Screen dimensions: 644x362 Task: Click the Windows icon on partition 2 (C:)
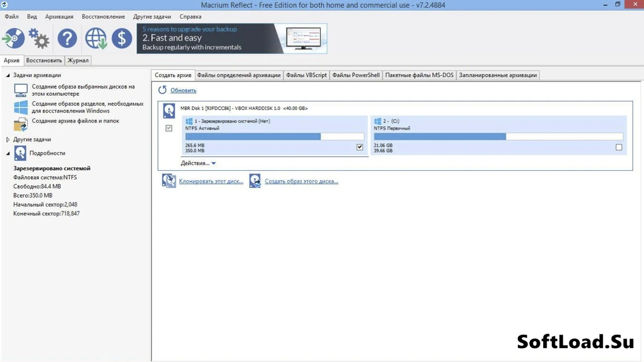click(378, 121)
